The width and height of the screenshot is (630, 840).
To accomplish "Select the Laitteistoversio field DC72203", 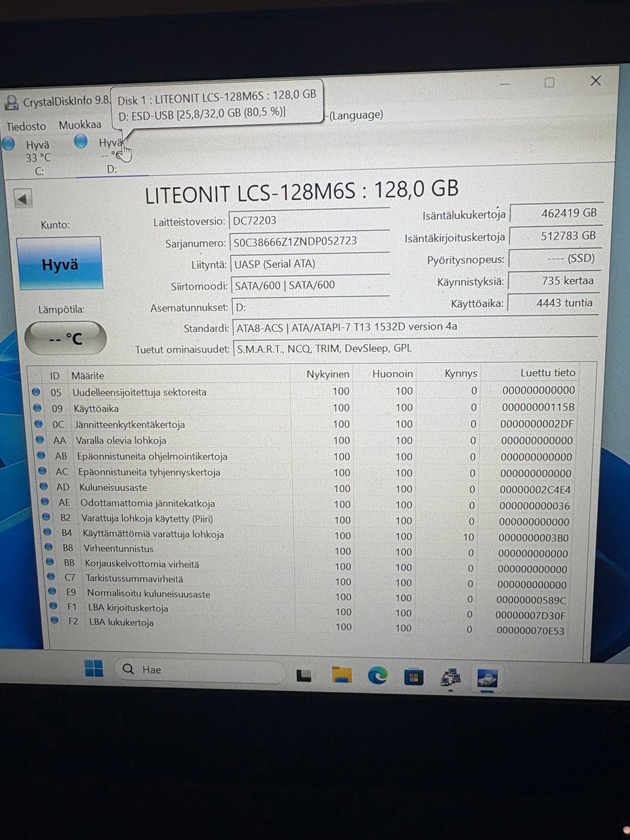I will point(309,220).
